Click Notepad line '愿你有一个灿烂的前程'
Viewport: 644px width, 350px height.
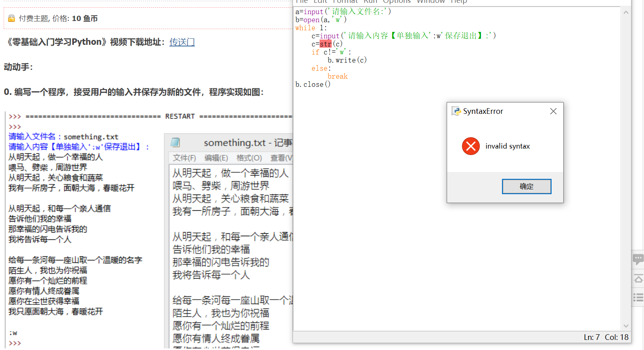tap(221, 326)
